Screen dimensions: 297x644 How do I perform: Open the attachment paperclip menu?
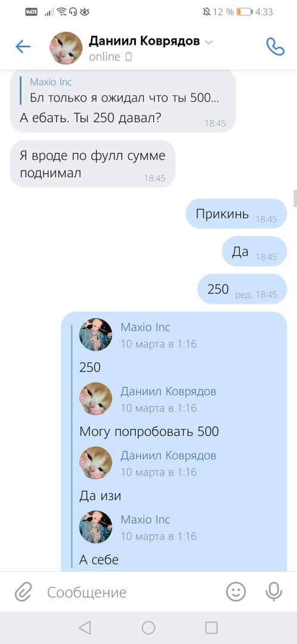tap(23, 592)
